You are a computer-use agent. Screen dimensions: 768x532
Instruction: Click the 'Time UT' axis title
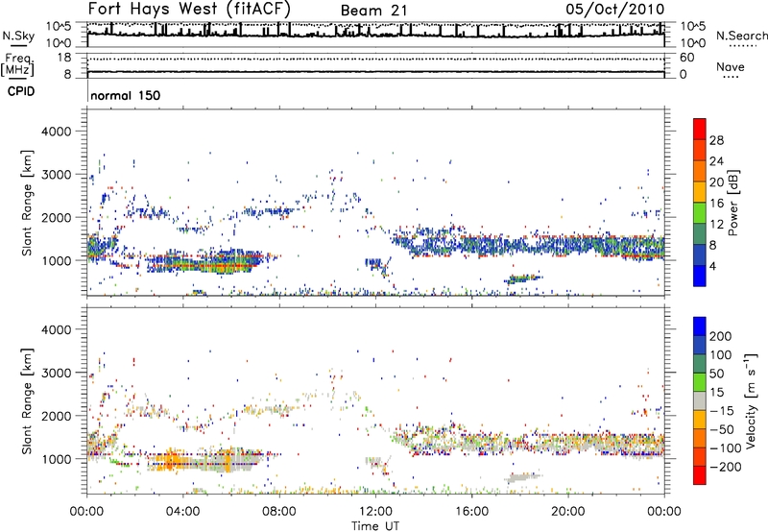coord(375,525)
